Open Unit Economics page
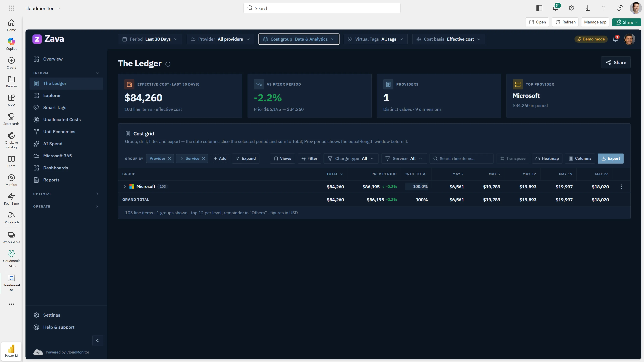 (x=66, y=132)
